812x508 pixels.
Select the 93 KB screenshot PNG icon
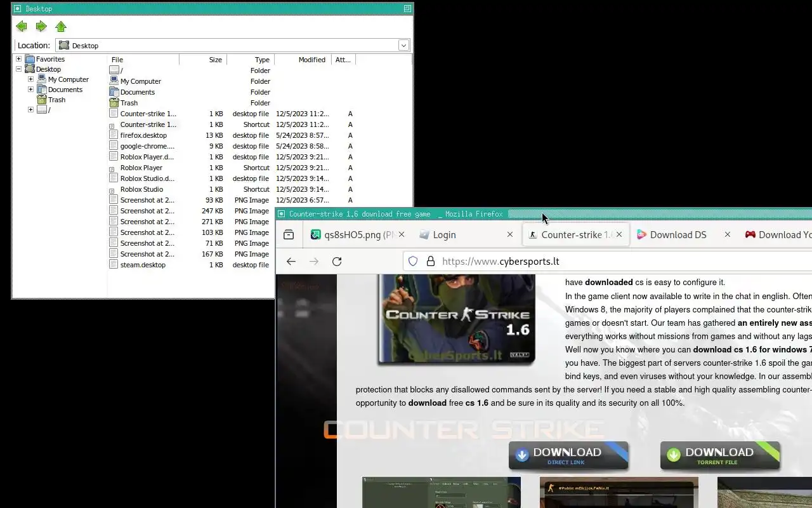point(114,200)
